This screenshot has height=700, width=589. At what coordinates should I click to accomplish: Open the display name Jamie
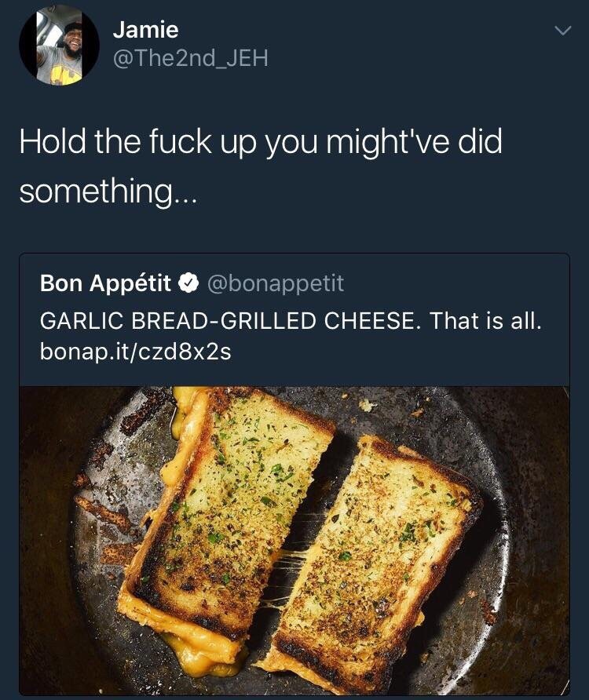145,30
